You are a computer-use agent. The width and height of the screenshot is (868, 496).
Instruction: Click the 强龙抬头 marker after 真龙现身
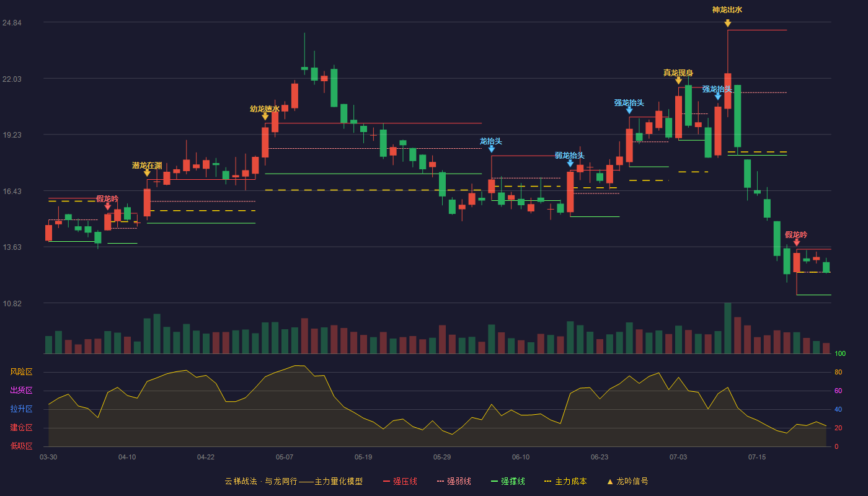coord(718,97)
